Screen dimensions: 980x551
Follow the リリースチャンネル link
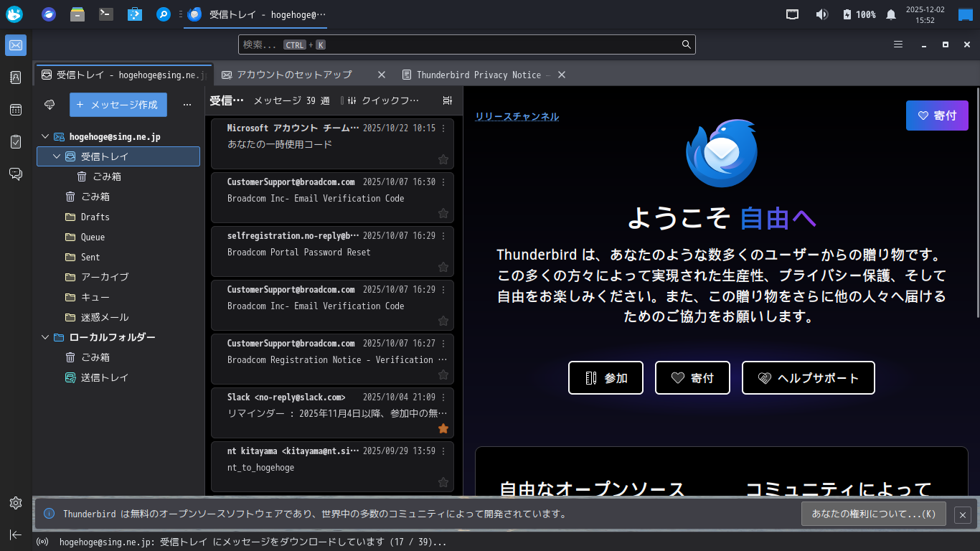[517, 117]
